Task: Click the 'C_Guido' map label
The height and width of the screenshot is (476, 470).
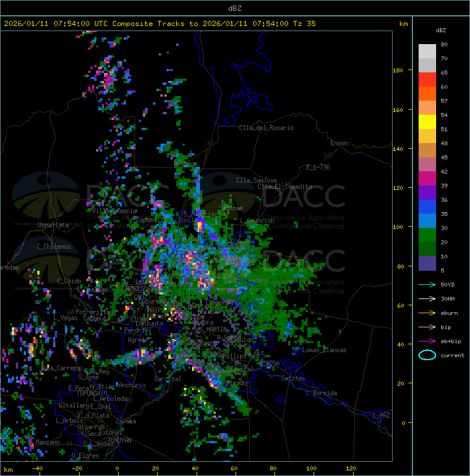Action: coord(69,281)
